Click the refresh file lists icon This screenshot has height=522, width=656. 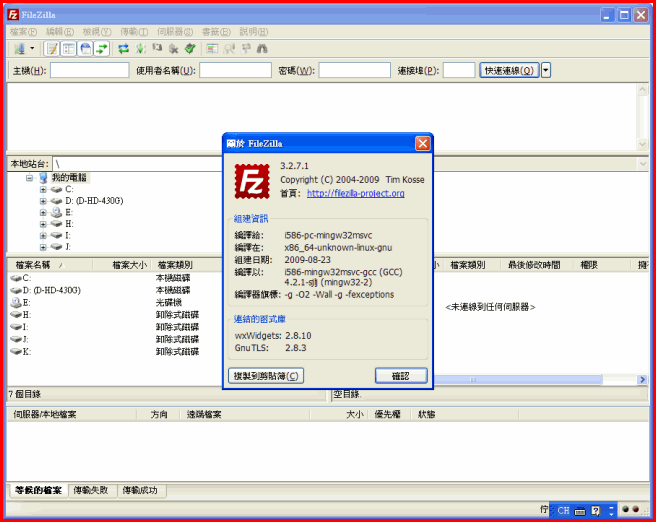point(123,48)
